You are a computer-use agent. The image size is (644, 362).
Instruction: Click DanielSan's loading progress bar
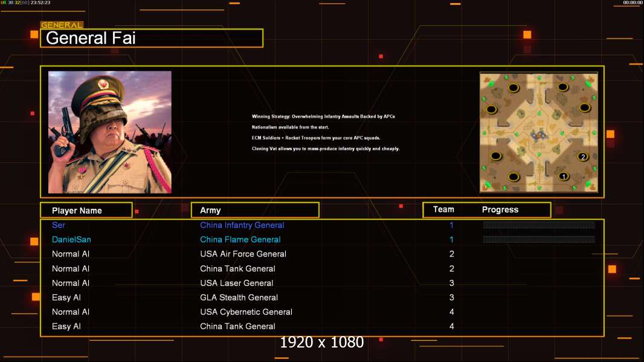539,240
